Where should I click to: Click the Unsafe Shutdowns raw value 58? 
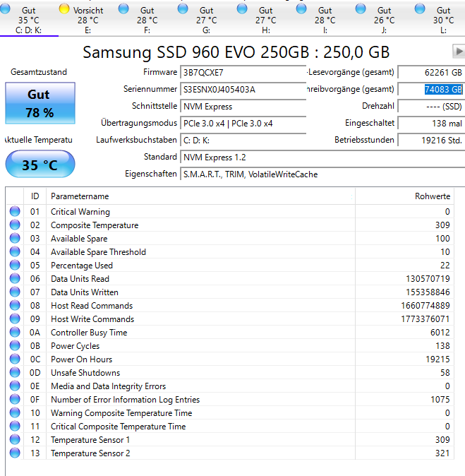tap(445, 372)
